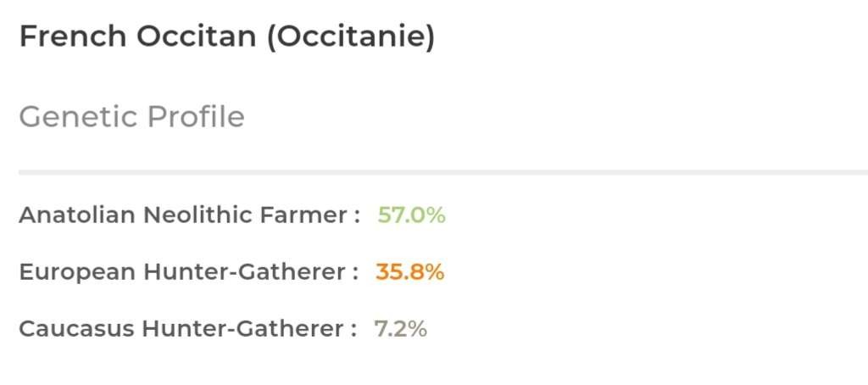This screenshot has width=868, height=385.
Task: Select the parenthetical word Occitanie in title
Action: pyautogui.click(x=351, y=37)
